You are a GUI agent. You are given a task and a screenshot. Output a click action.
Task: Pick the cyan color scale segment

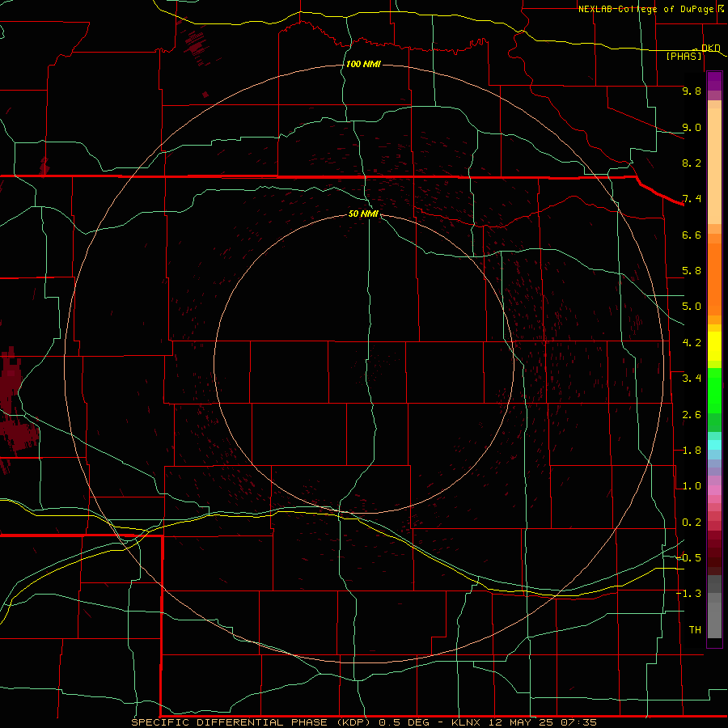pos(714,445)
